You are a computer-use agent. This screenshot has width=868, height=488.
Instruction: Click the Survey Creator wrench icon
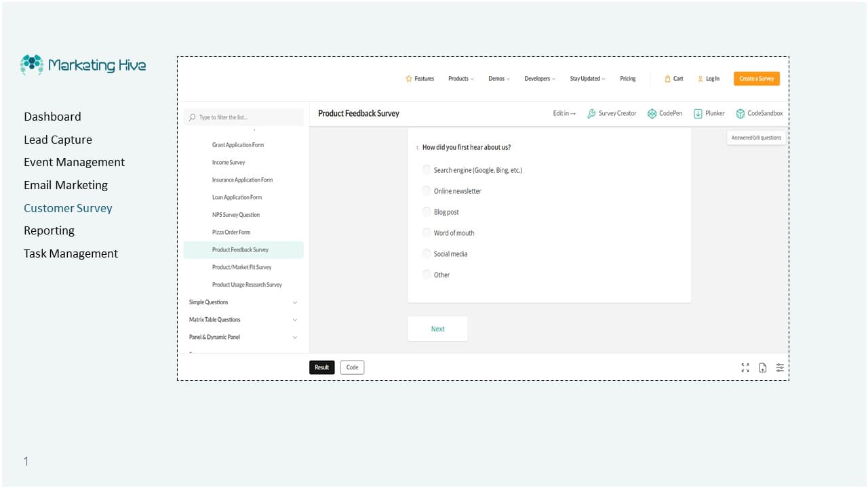tap(591, 114)
